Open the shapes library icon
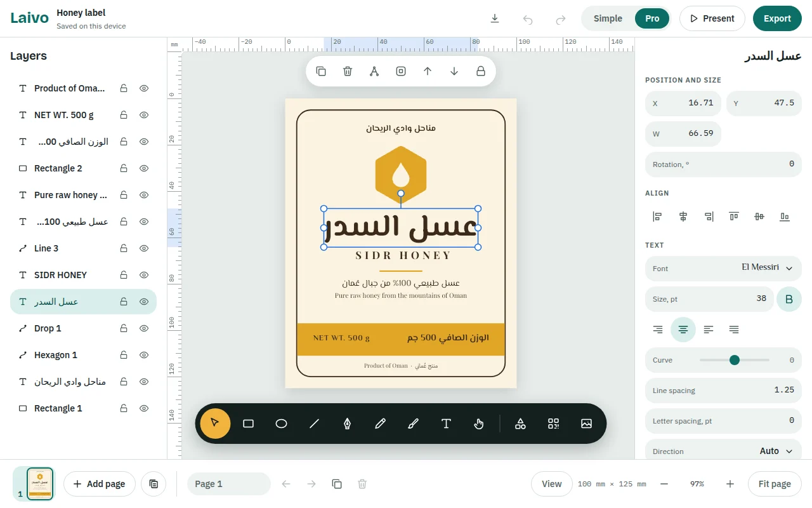 pyautogui.click(x=520, y=424)
